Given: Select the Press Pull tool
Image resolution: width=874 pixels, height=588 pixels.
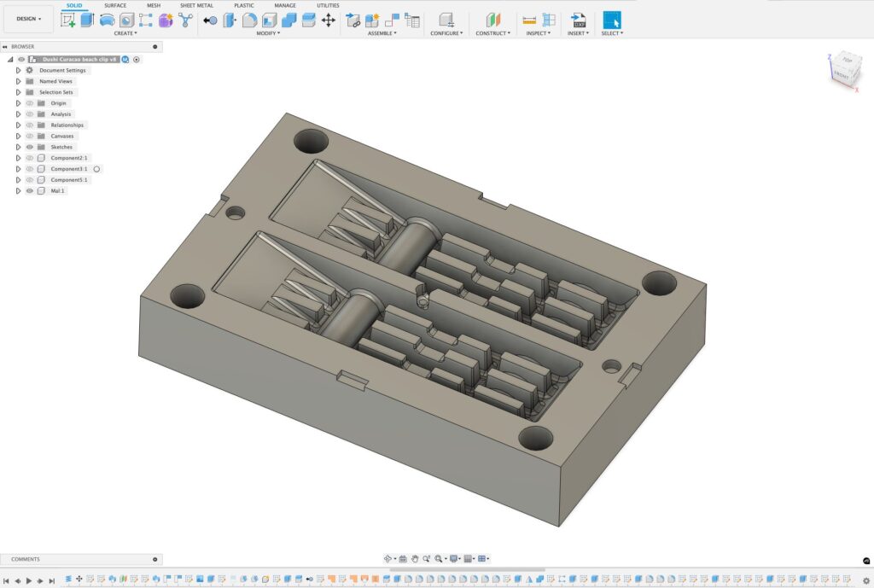Looking at the screenshot, I should click(x=210, y=20).
